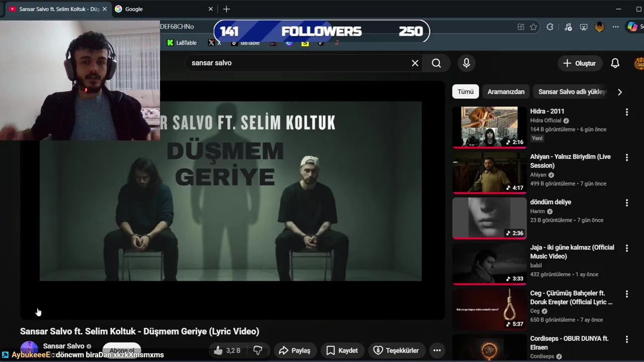
Task: Open browser extensions puzzle icon
Action: (550, 27)
